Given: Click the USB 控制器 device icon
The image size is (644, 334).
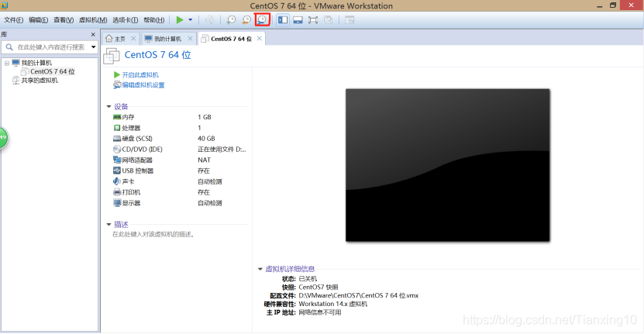Looking at the screenshot, I should (x=117, y=170).
